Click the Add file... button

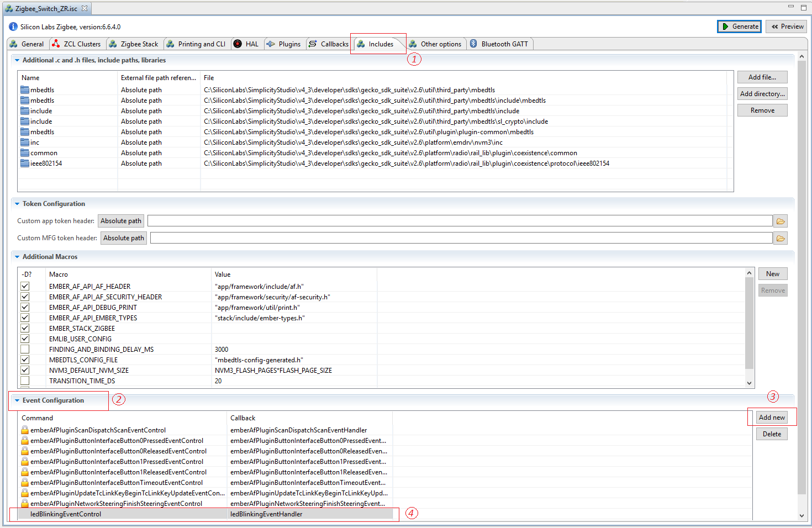pyautogui.click(x=762, y=77)
